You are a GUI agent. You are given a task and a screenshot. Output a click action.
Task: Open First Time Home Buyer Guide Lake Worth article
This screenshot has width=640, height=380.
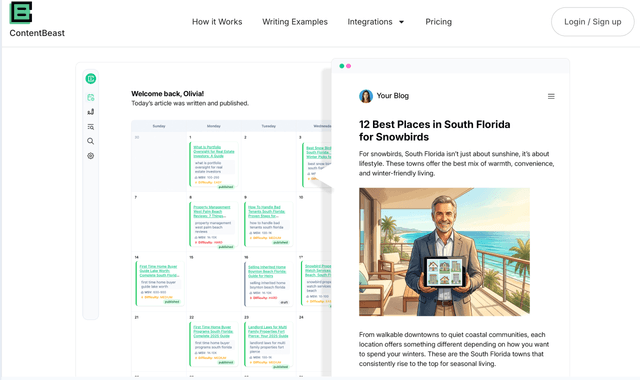[159, 271]
